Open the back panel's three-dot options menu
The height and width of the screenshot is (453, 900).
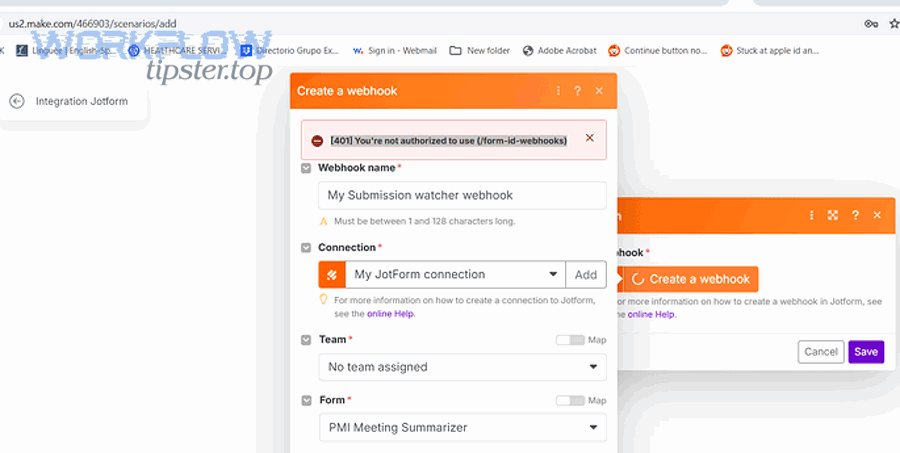(x=812, y=215)
